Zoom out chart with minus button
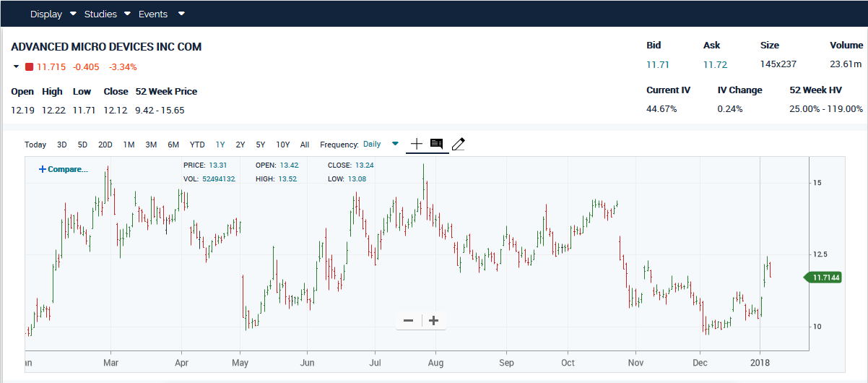The image size is (868, 383). pyautogui.click(x=409, y=320)
